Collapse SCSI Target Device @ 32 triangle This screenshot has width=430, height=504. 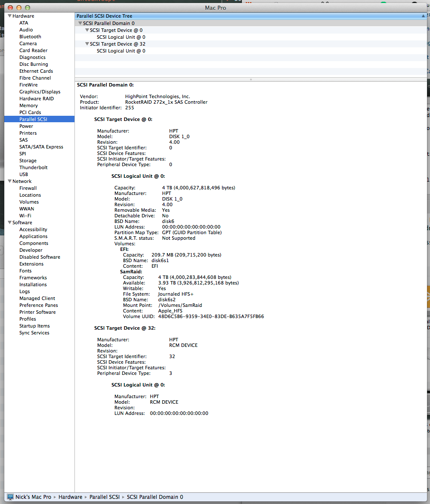[x=87, y=44]
